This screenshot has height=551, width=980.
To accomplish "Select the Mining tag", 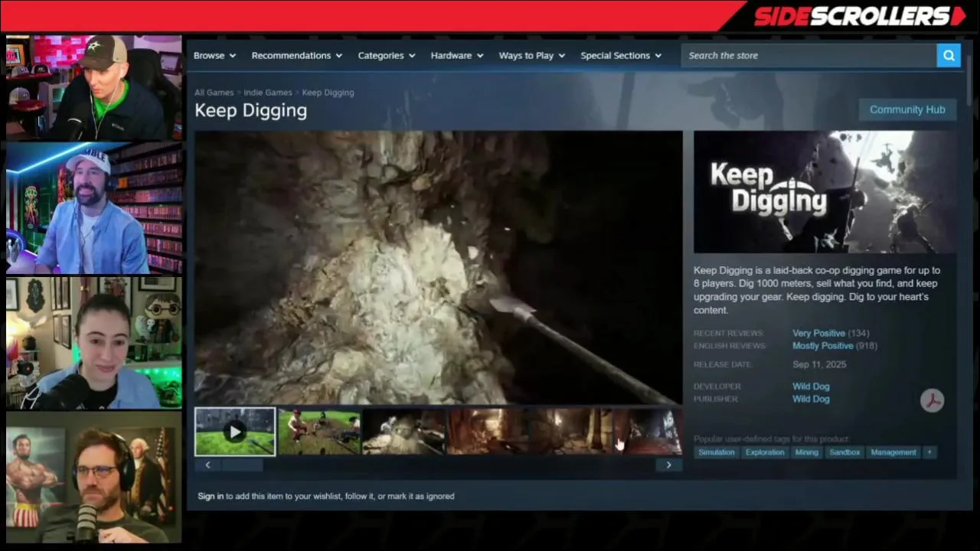I will pos(806,452).
